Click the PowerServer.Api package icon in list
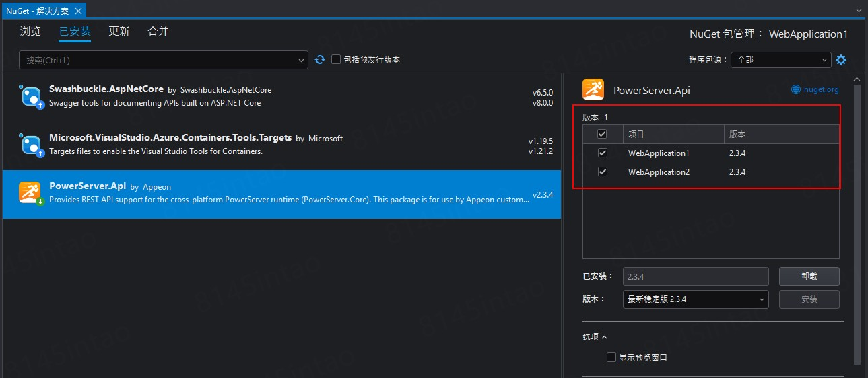 coord(31,194)
